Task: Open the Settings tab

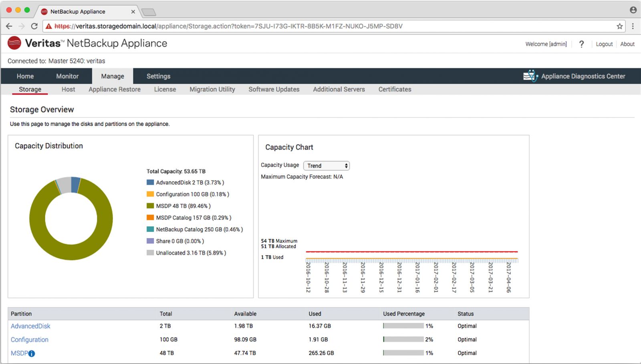Action: (158, 76)
